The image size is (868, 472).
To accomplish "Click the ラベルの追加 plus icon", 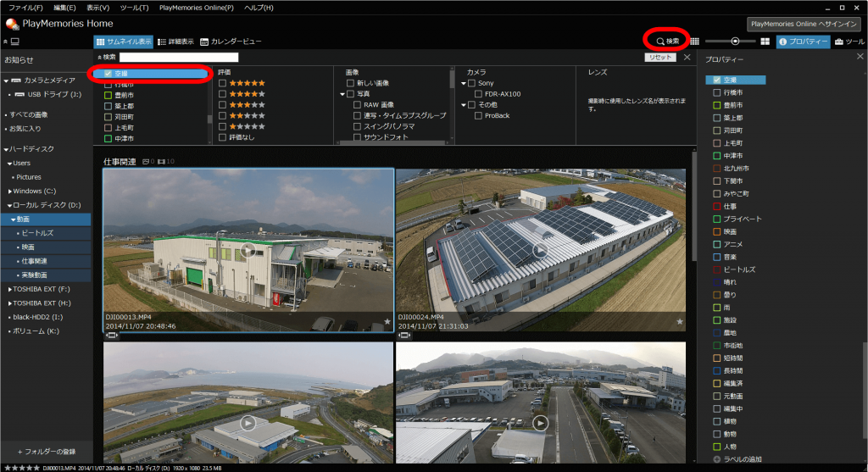I will click(x=717, y=459).
